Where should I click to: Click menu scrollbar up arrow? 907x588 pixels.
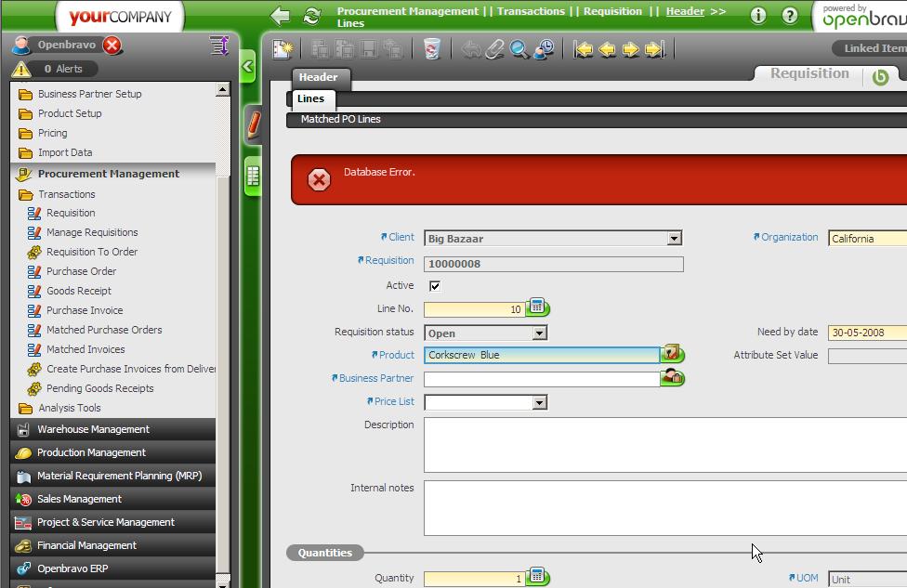(x=223, y=89)
